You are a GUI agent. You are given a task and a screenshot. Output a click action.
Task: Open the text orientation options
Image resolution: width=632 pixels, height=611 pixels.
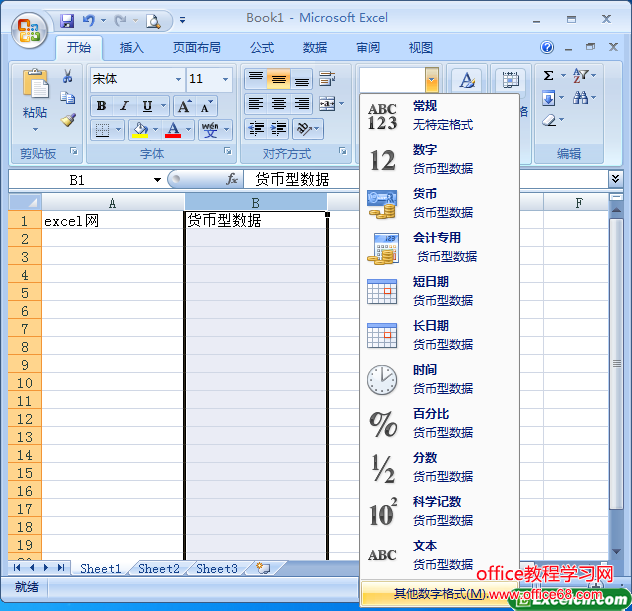tap(308, 129)
